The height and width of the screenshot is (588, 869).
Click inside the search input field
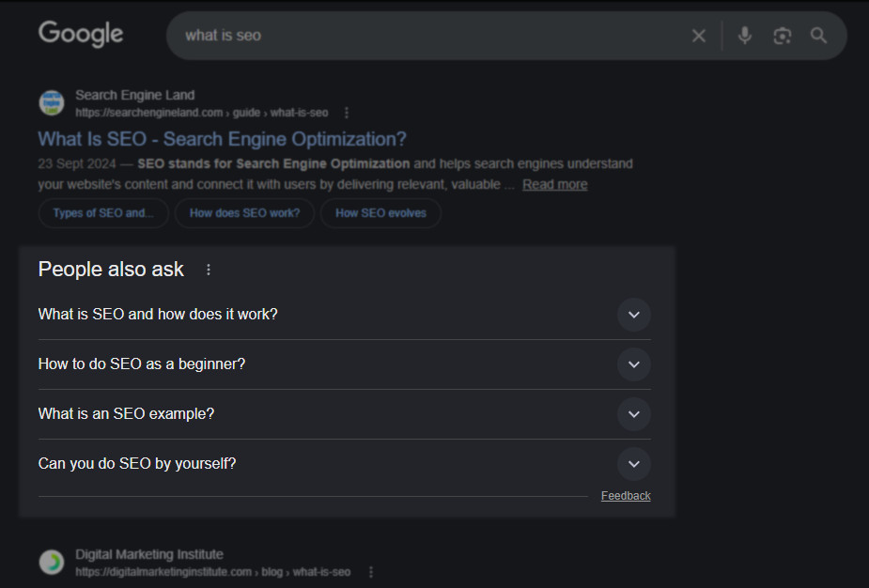[423, 36]
